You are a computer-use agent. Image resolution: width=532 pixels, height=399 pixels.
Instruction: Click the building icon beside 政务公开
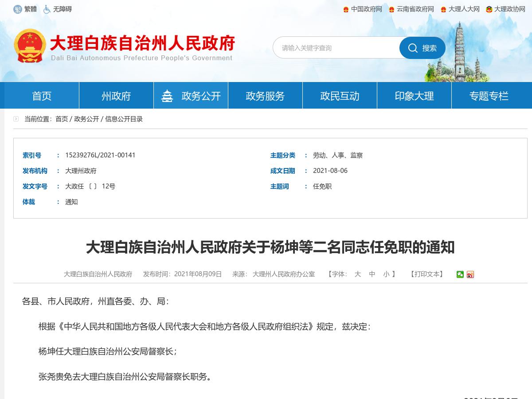(x=167, y=95)
